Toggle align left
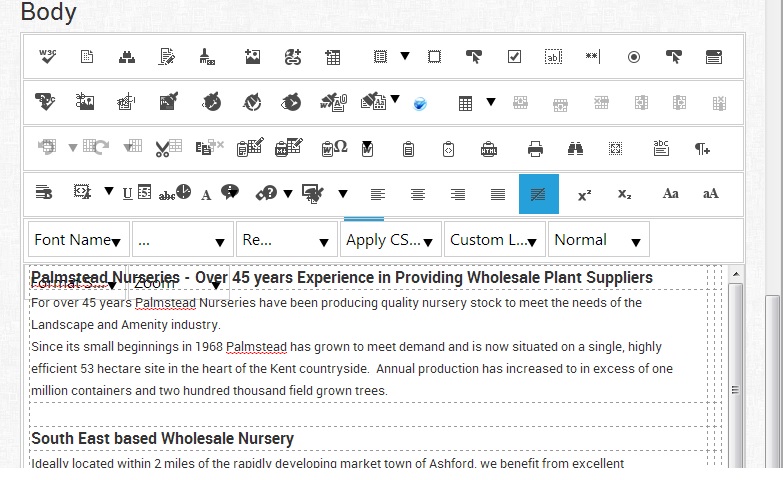The image size is (783, 480). [378, 194]
